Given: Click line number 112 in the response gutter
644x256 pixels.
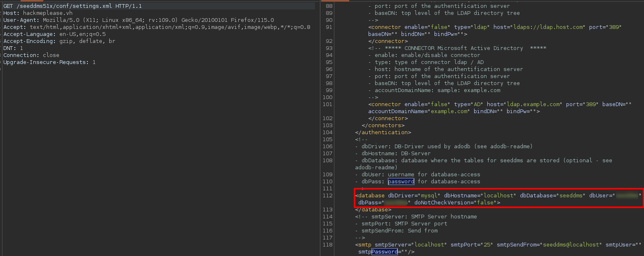Looking at the screenshot, I should (327, 195).
